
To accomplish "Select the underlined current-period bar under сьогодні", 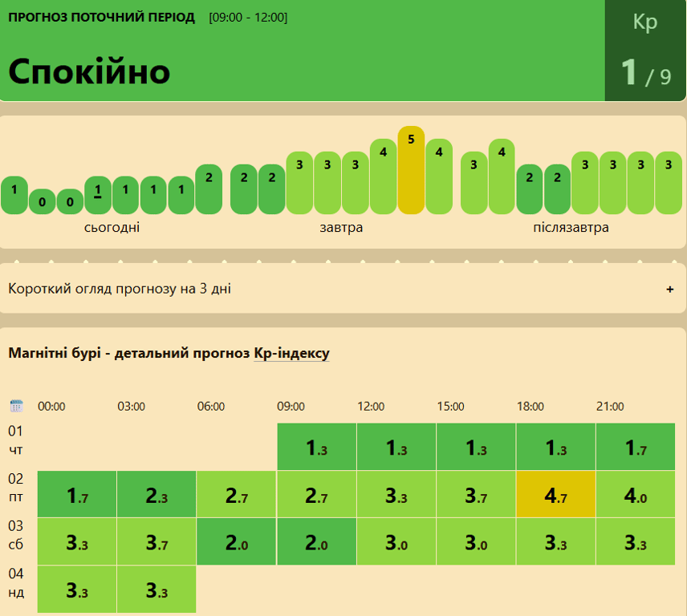I will 98,195.
